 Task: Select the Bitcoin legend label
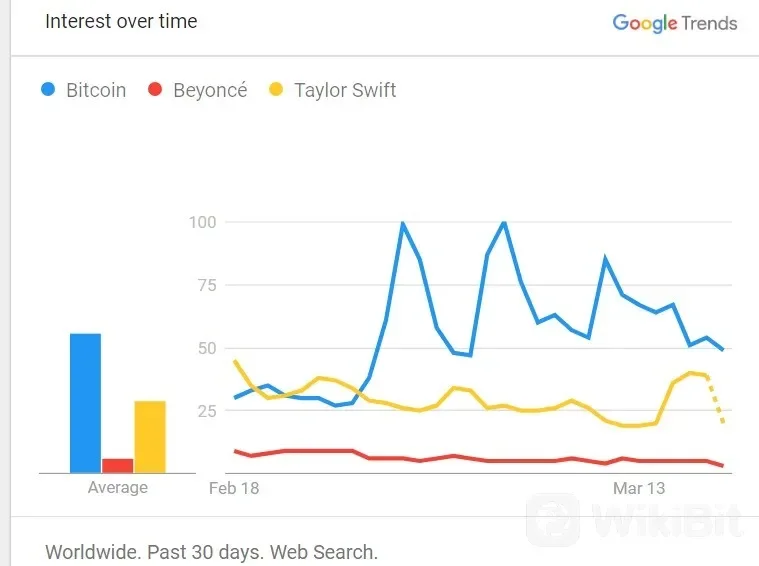click(96, 90)
